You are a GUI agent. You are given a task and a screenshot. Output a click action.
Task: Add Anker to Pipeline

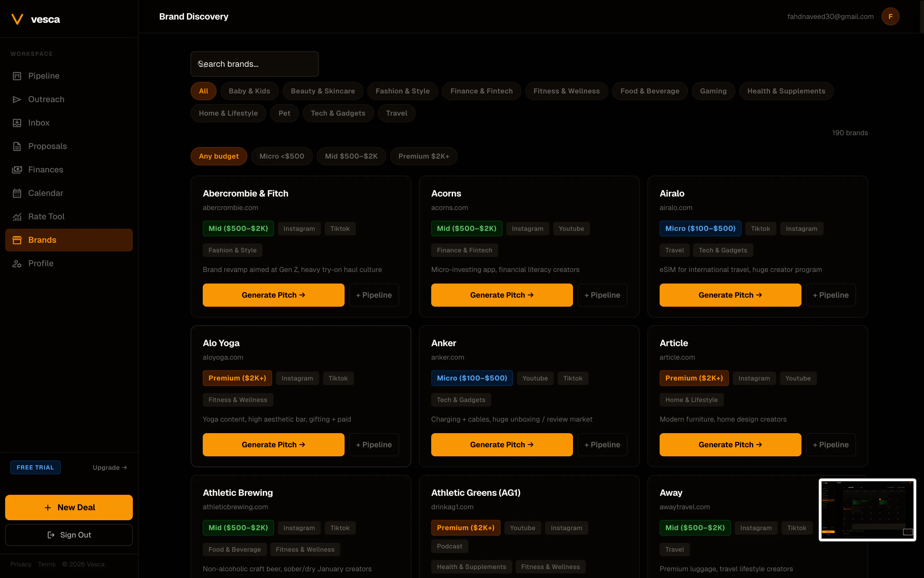(602, 445)
